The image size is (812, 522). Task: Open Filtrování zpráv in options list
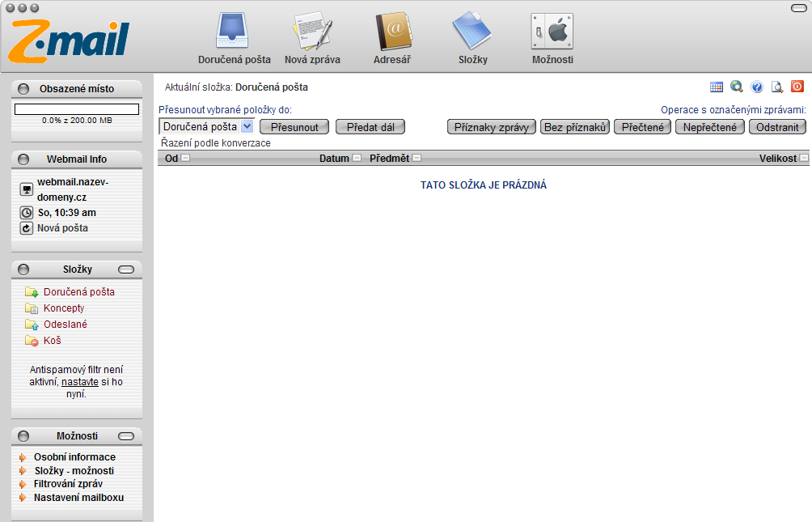(68, 484)
